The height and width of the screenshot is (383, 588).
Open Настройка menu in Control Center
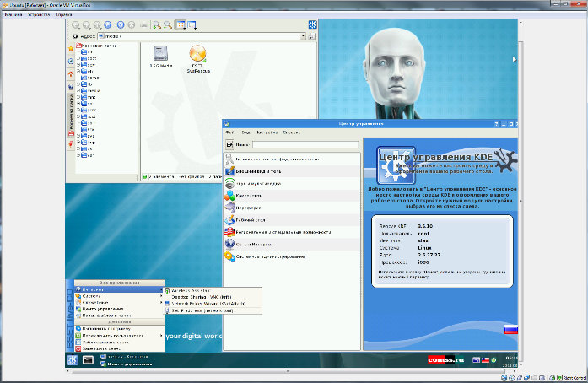(267, 132)
